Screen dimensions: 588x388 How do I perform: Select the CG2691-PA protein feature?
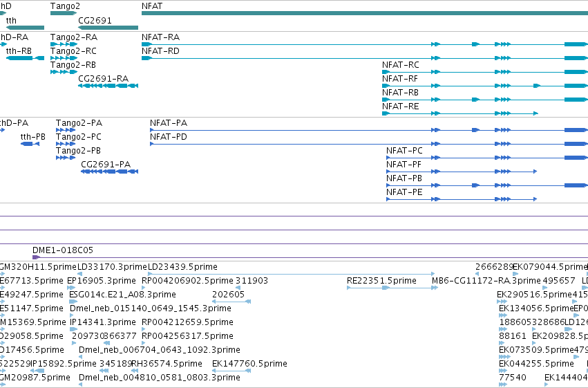tap(109, 172)
